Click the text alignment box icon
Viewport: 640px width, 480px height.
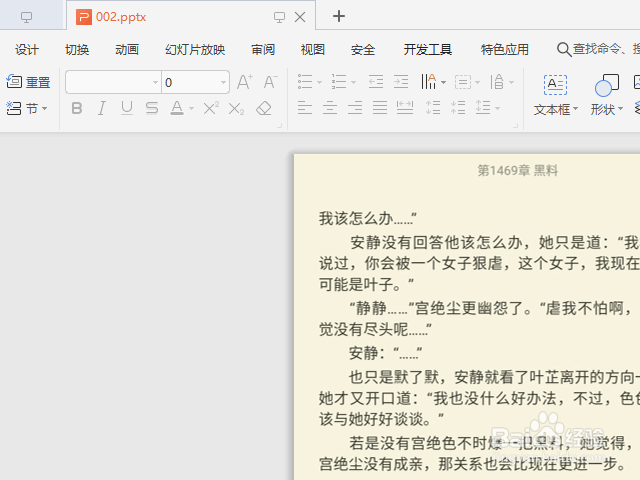pos(463,82)
